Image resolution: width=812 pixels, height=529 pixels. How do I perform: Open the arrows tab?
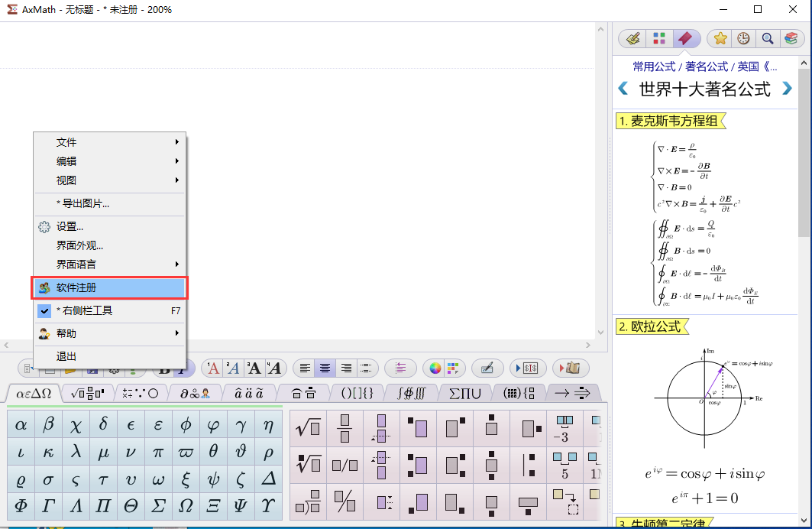(x=572, y=394)
